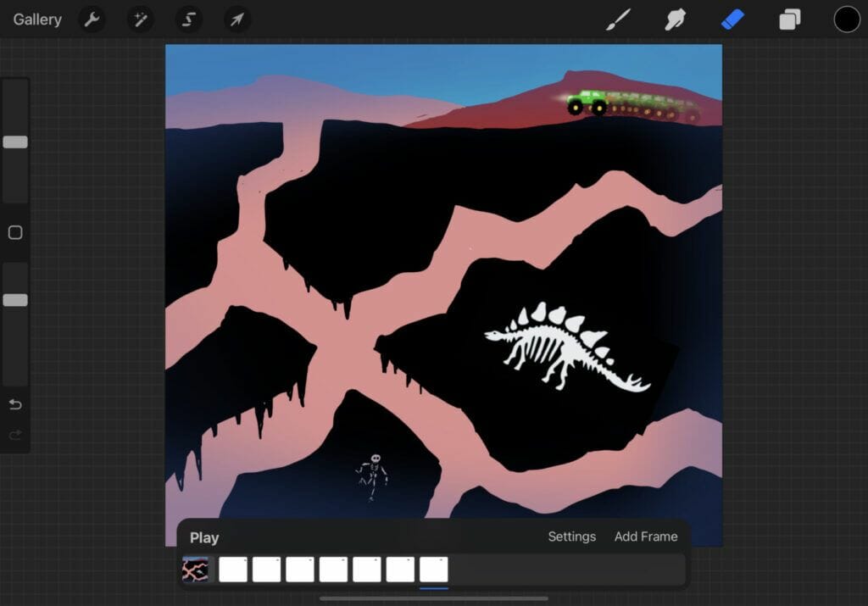Select the blue-underlined last frame in timeline
The image size is (868, 606).
(433, 570)
